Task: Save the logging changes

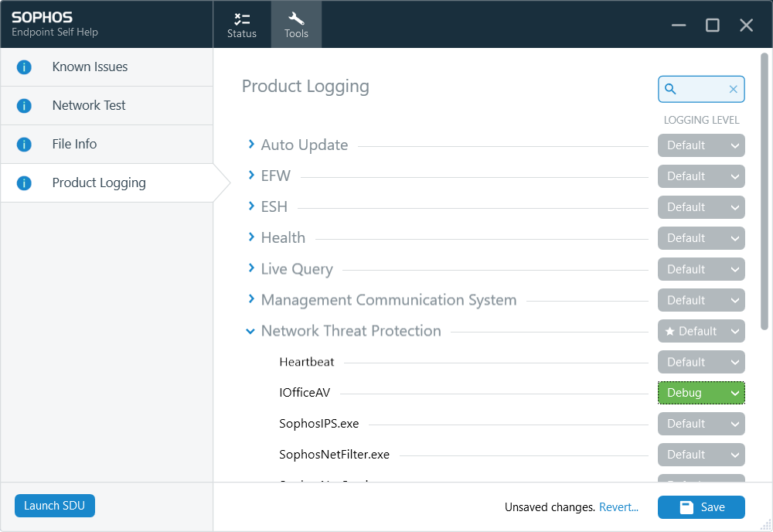Action: coord(701,507)
